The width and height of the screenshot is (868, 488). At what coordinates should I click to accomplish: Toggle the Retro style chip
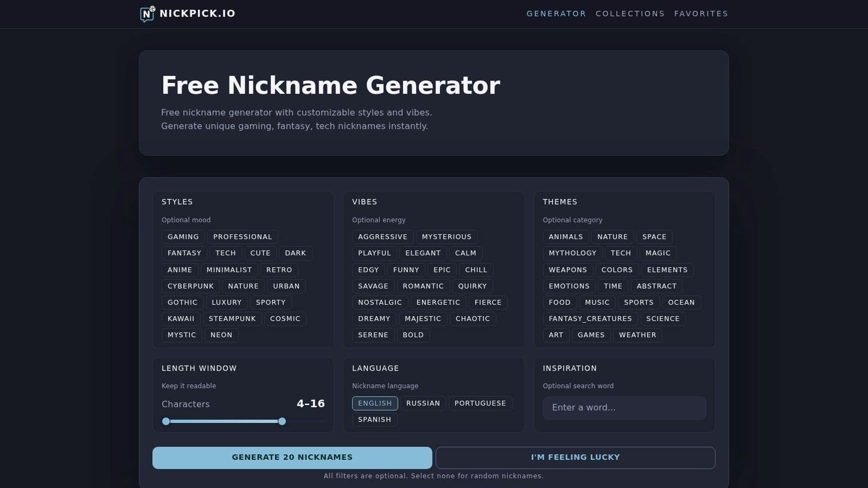(279, 270)
